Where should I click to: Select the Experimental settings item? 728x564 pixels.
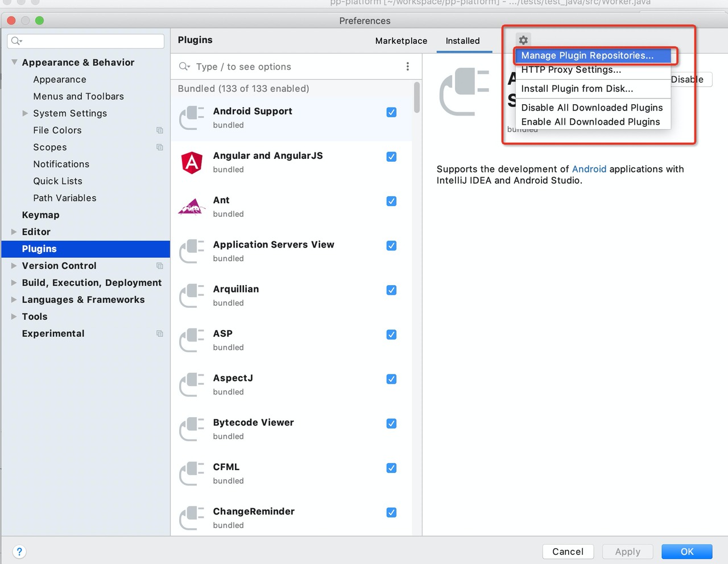(x=53, y=334)
